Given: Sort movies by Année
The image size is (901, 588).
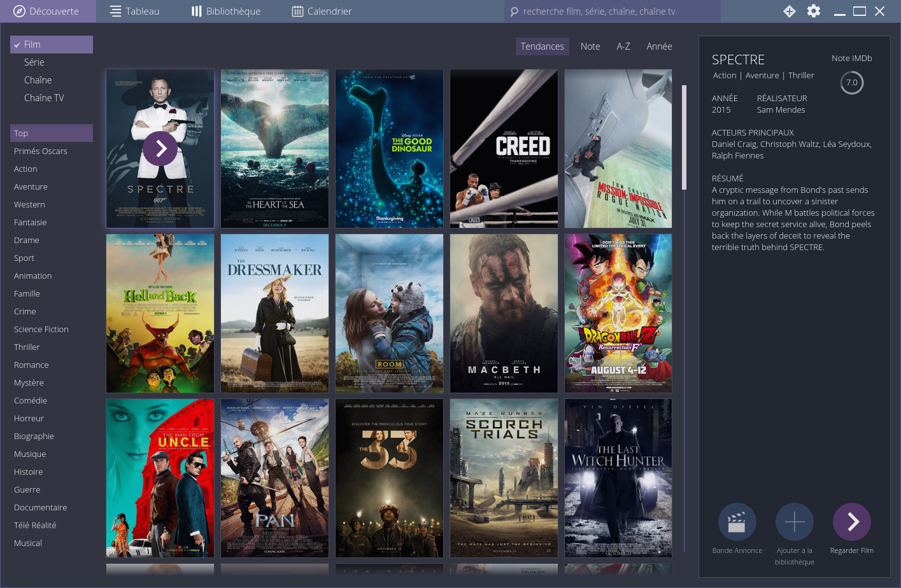Looking at the screenshot, I should click(659, 46).
